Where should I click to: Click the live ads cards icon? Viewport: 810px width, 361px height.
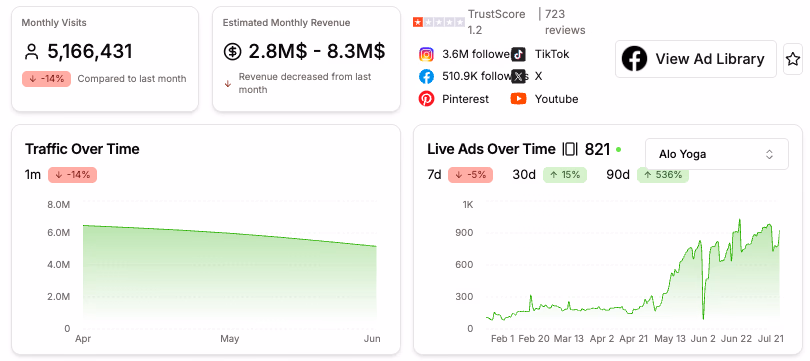click(x=569, y=149)
